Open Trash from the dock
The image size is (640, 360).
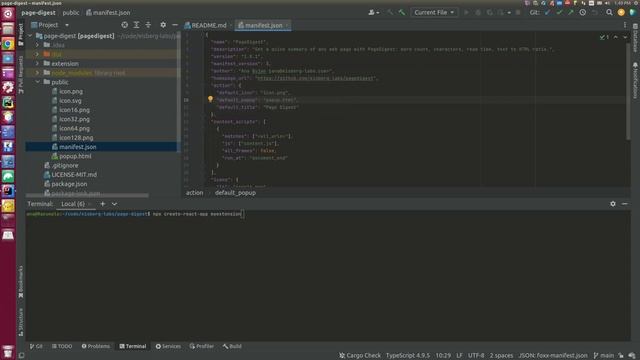point(8,351)
